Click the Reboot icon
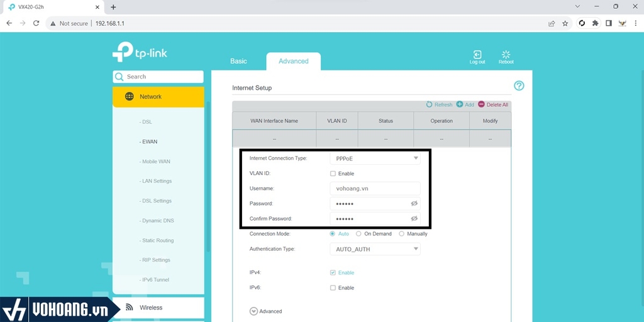The height and width of the screenshot is (322, 644). 506,55
